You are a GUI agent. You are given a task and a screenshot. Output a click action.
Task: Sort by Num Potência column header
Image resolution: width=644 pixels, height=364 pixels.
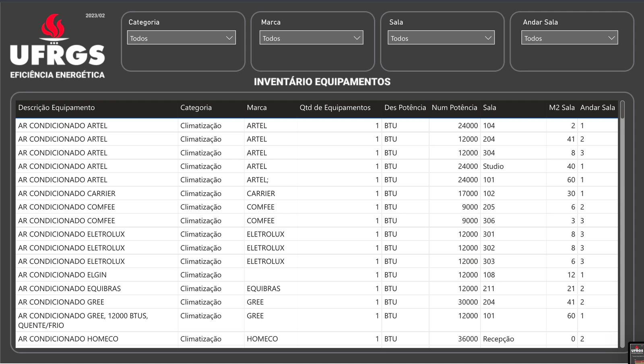tap(454, 107)
